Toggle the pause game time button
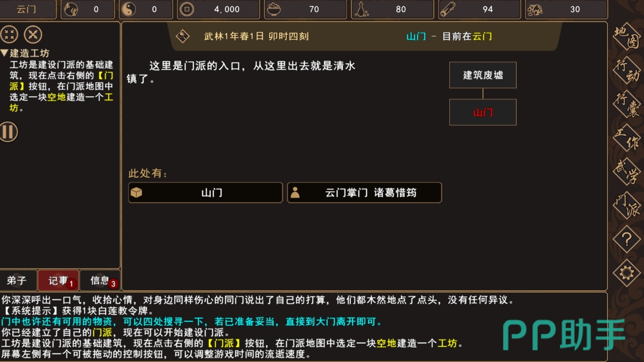Screen dimensions: 644x362 pyautogui.click(x=8, y=132)
